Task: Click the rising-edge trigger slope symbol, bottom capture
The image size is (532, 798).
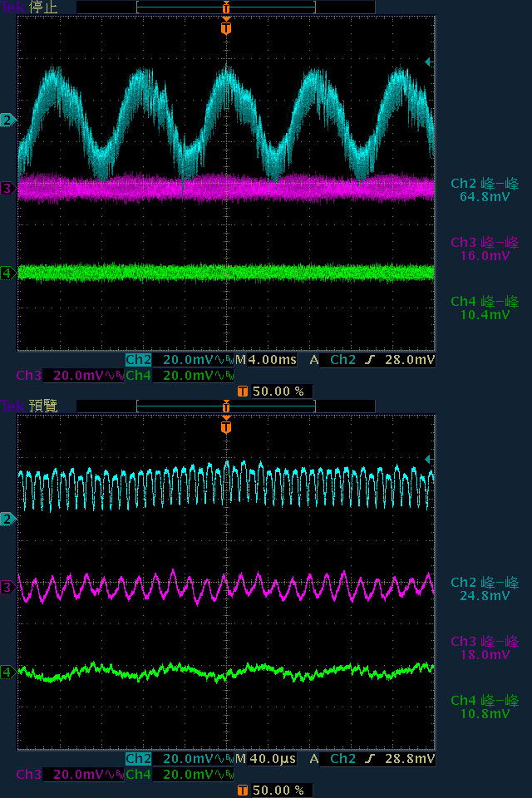Action: 370,759
